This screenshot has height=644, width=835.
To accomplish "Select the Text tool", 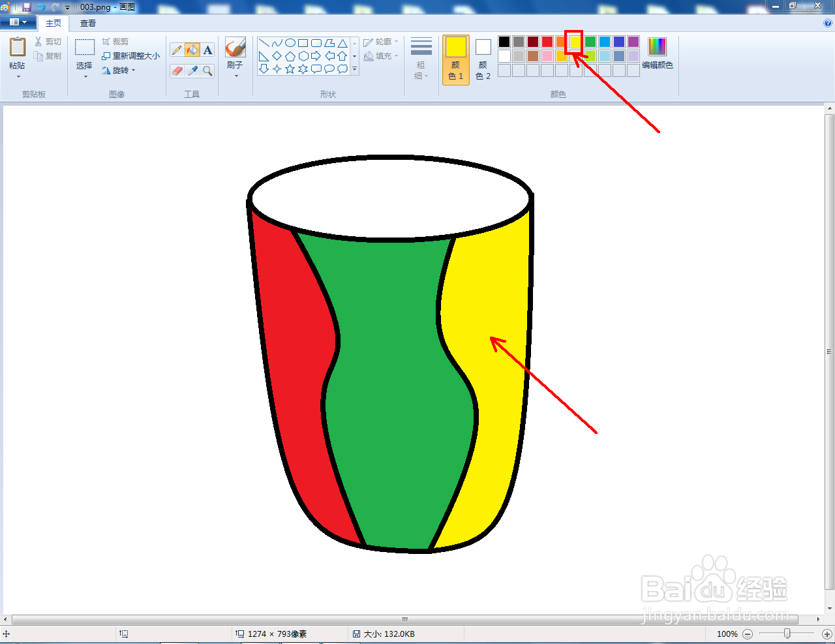I will pyautogui.click(x=207, y=50).
